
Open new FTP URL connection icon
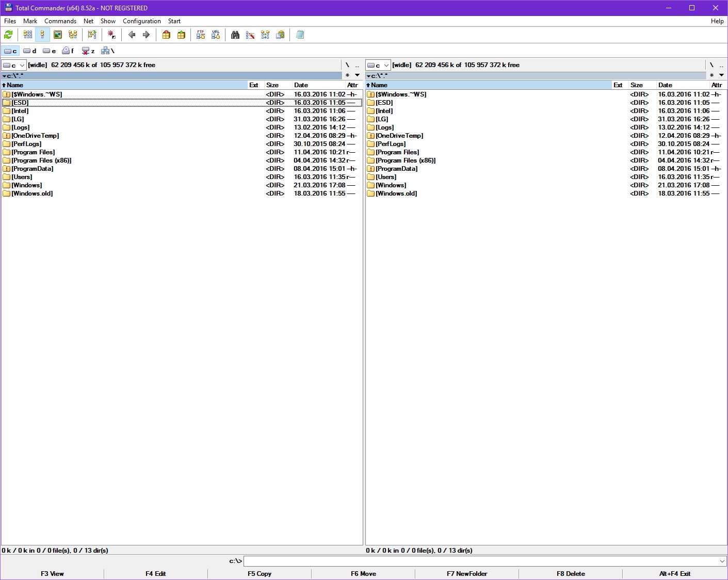pos(216,35)
